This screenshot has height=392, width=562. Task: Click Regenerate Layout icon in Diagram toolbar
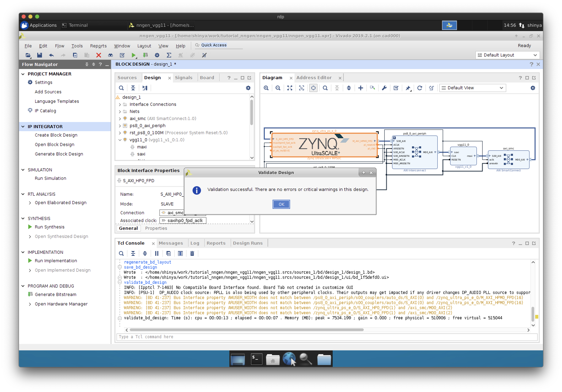click(419, 88)
